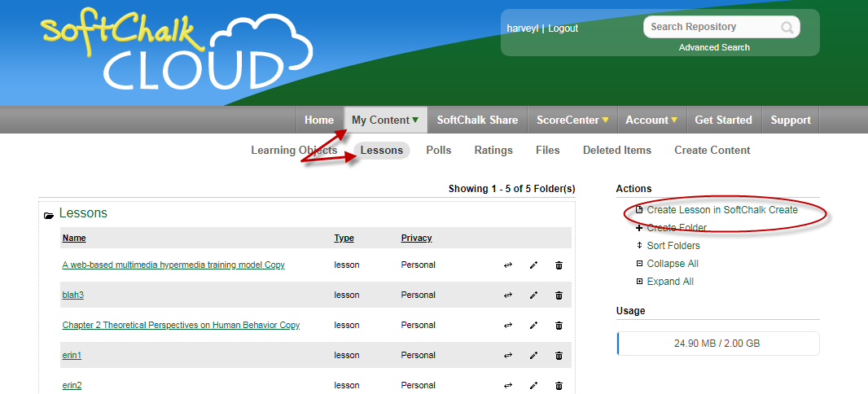The height and width of the screenshot is (394, 868).
Task: Trash the A web-based multimedia lesson
Action: click(x=559, y=265)
